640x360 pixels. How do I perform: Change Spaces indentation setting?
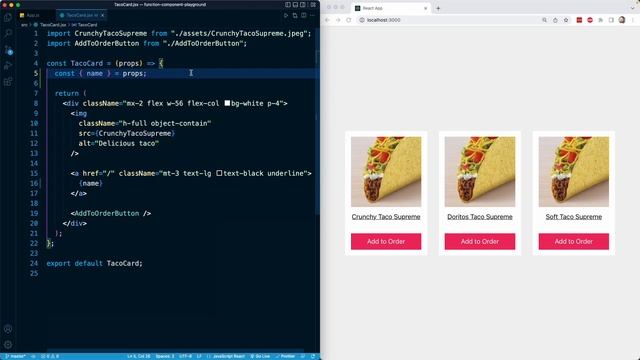click(x=165, y=356)
